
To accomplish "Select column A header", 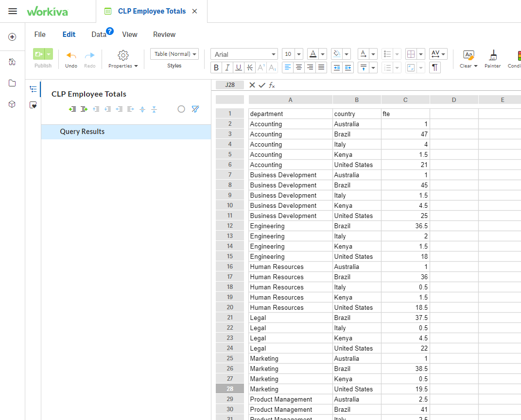I will 291,100.
